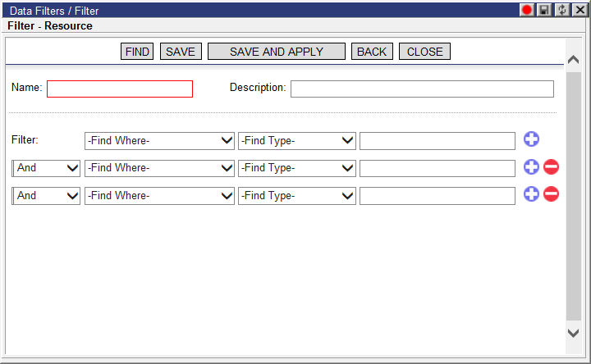
Task: Focus the Description input field
Action: 422,89
